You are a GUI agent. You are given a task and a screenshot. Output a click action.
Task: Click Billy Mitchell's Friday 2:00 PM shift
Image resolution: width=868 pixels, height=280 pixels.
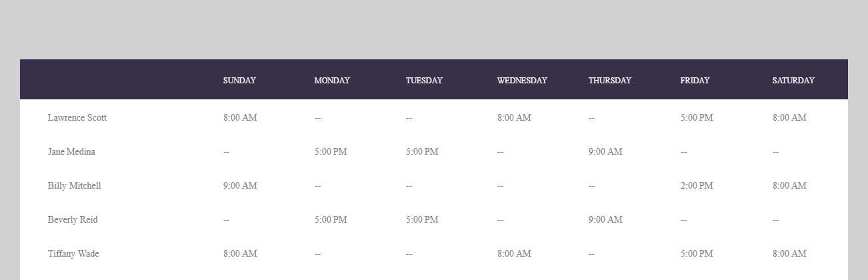[x=697, y=186]
